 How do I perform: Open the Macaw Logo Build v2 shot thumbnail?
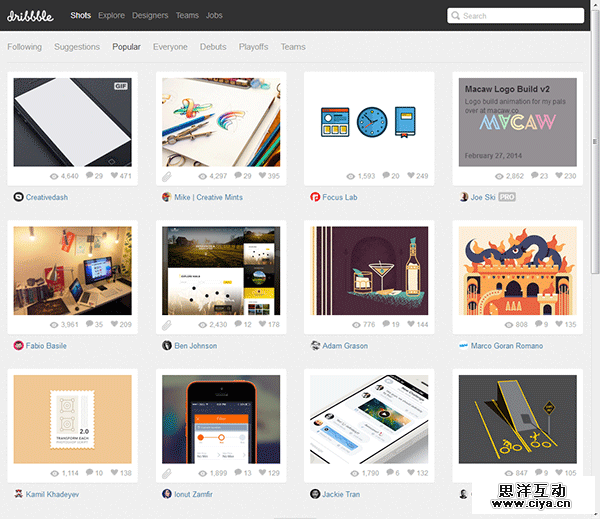[x=518, y=121]
